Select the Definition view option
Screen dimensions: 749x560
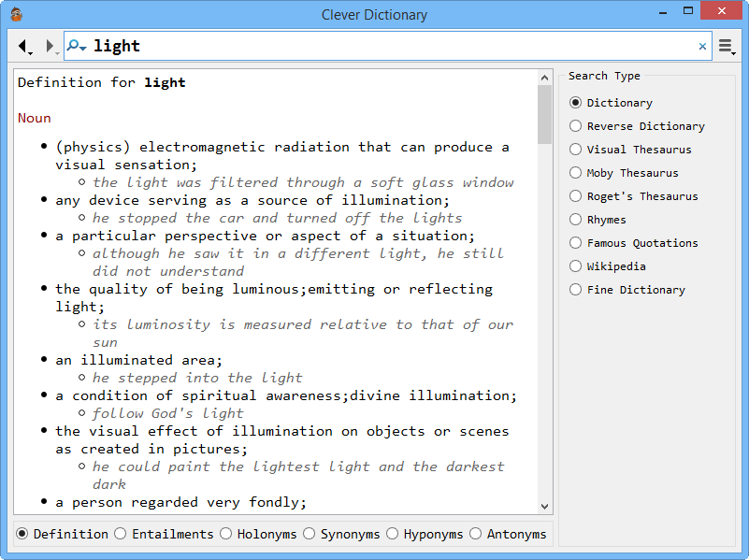[x=62, y=534]
